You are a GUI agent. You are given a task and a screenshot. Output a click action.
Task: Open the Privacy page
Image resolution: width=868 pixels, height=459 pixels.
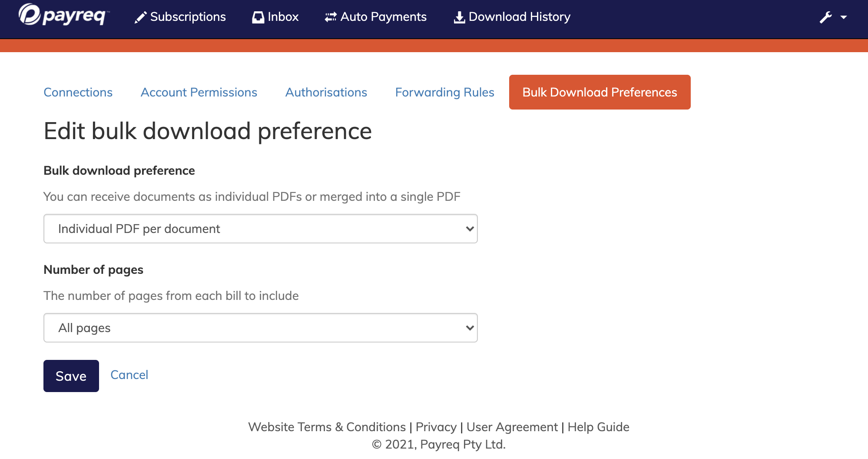(x=436, y=427)
